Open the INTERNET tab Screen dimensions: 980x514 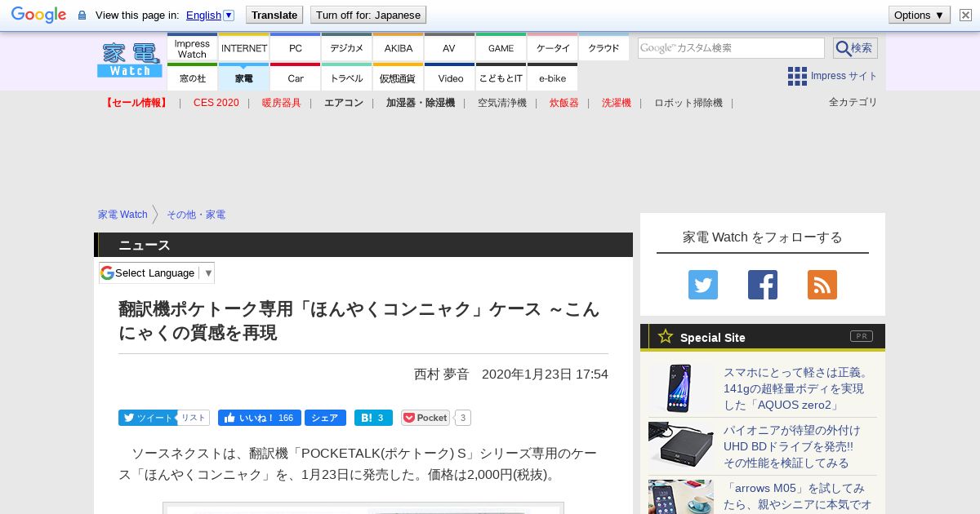243,48
